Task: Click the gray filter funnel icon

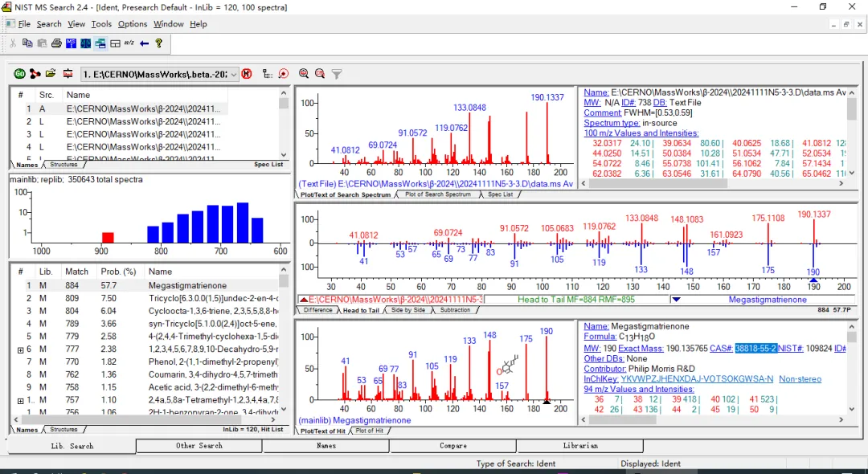Action: click(337, 74)
